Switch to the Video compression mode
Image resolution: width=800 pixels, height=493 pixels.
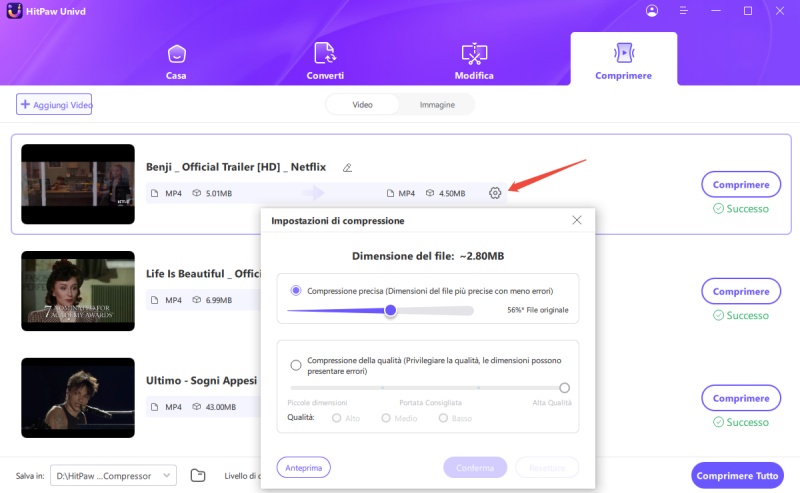(x=362, y=105)
